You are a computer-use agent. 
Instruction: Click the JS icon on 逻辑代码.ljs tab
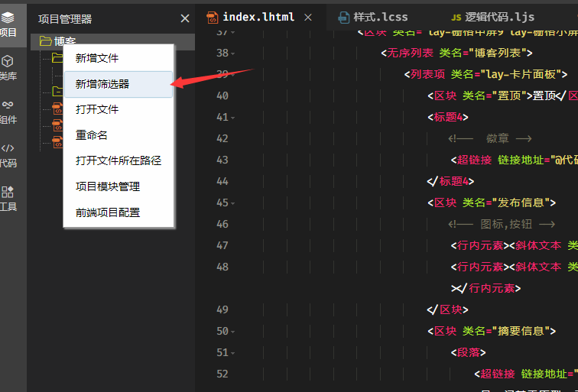tap(456, 18)
